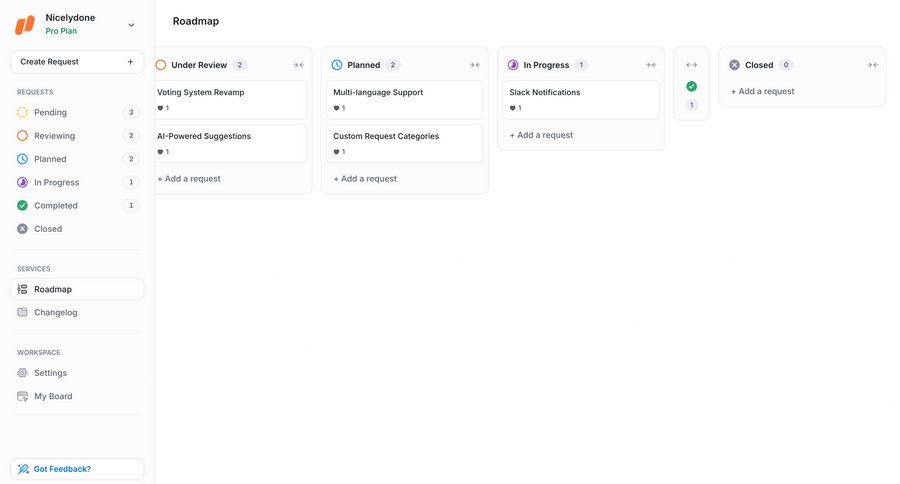Add a request under In Progress
The width and height of the screenshot is (900, 484).
click(541, 135)
